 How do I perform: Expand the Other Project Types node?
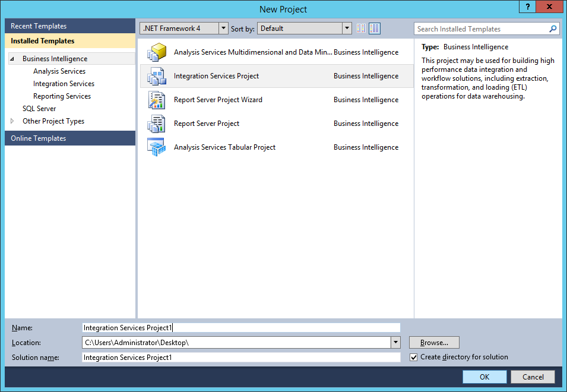pyautogui.click(x=11, y=121)
